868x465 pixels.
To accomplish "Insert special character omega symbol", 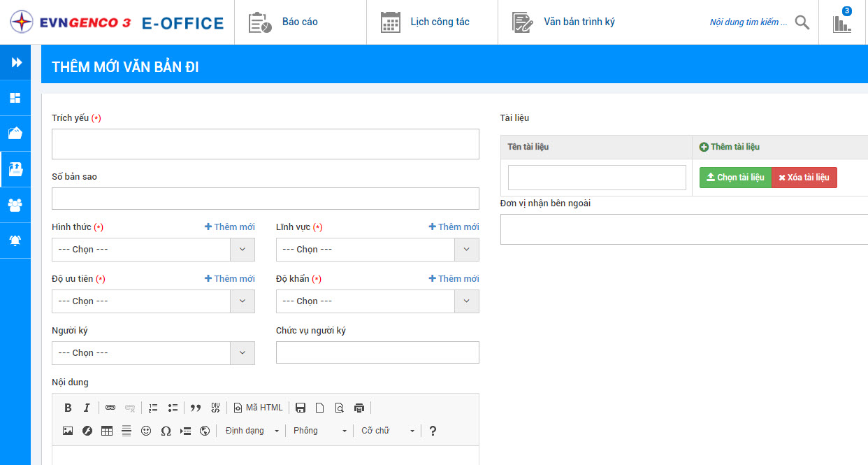I will click(166, 431).
